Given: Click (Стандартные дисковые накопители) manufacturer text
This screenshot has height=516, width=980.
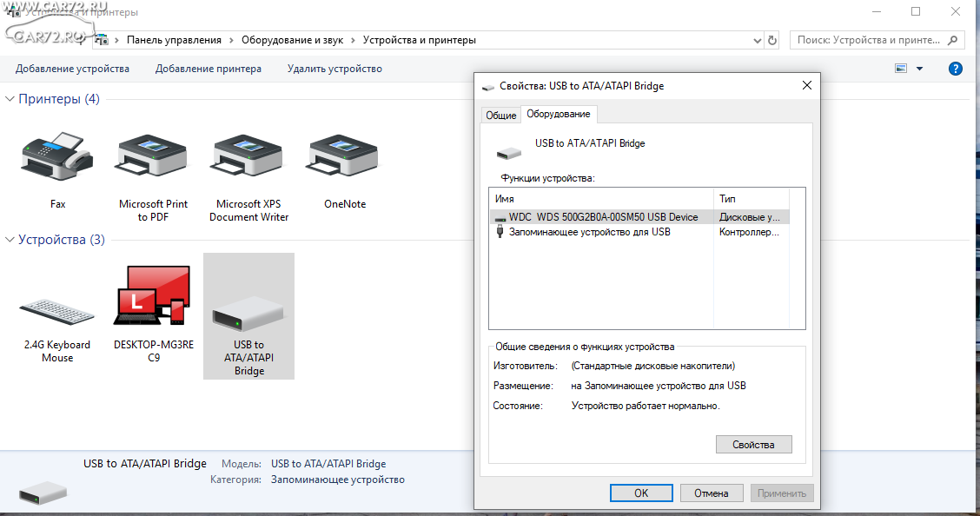Looking at the screenshot, I should (653, 366).
